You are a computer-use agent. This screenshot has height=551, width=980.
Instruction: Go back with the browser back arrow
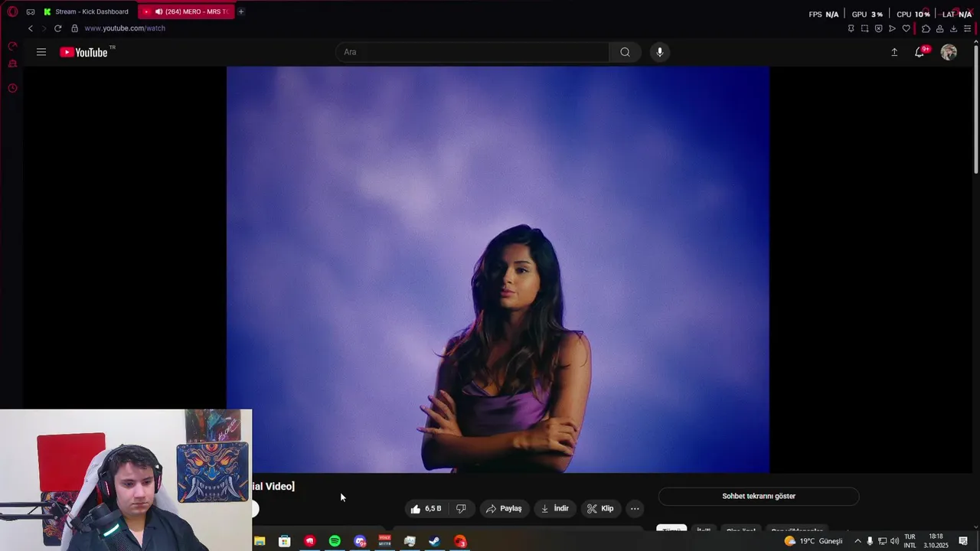coord(31,28)
